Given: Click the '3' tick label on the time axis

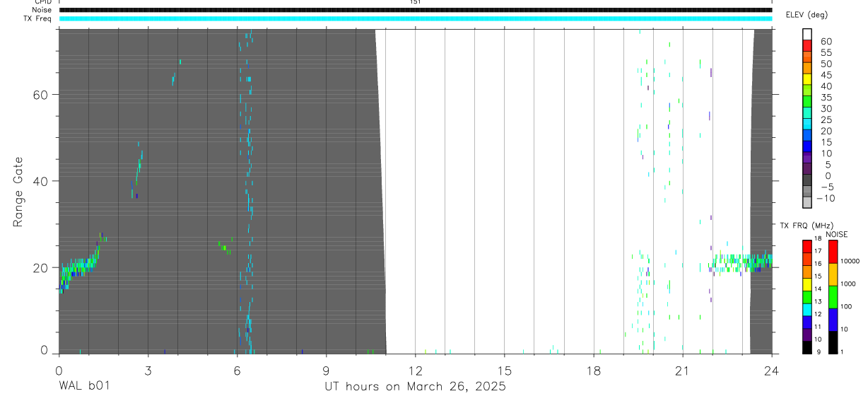Looking at the screenshot, I should (148, 370).
